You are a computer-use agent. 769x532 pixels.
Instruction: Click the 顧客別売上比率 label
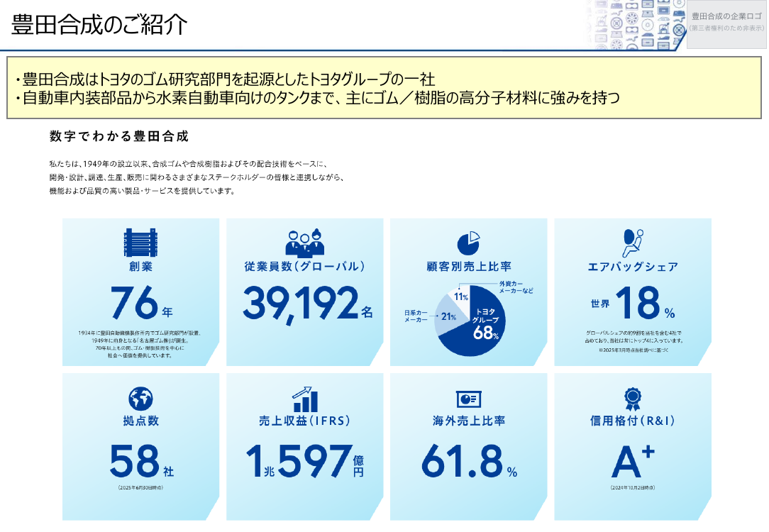coord(469,267)
